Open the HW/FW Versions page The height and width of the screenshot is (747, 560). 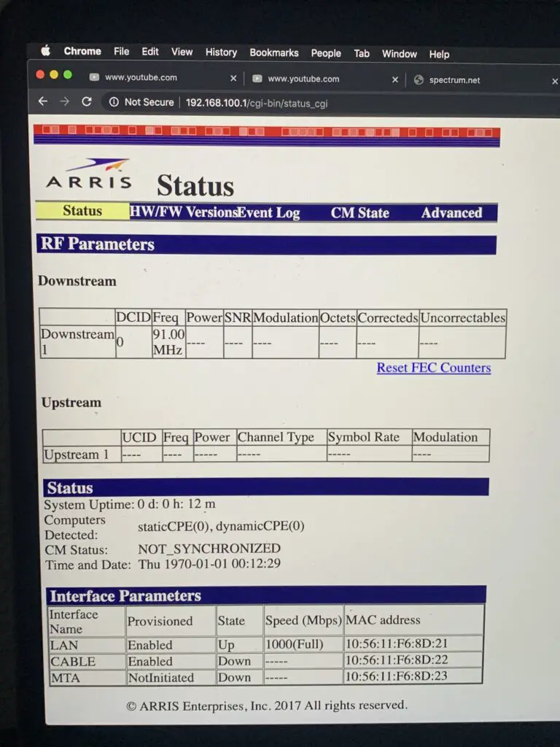coord(182,212)
